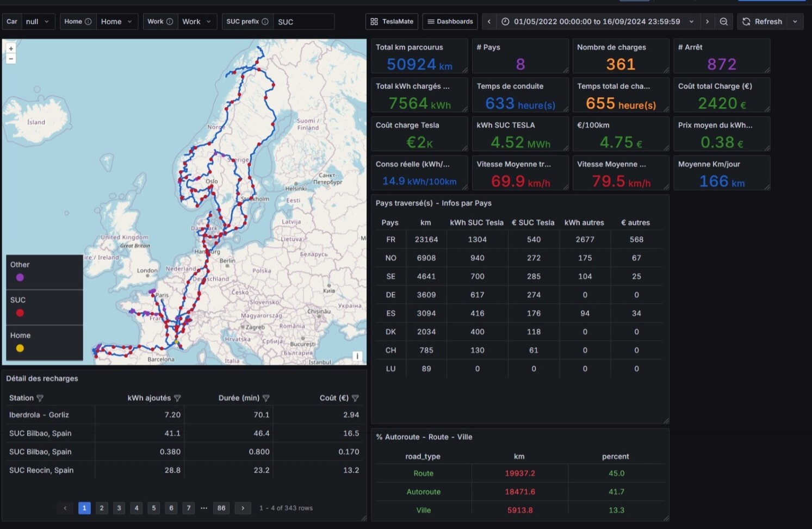Click the '872' Arrêt stat value
Screen dimensions: 812x529
722,64
